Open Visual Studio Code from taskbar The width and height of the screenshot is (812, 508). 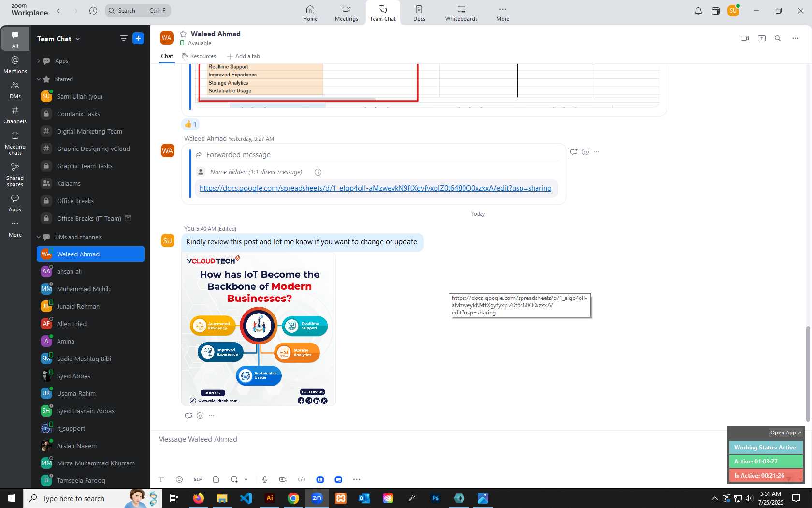point(246,498)
